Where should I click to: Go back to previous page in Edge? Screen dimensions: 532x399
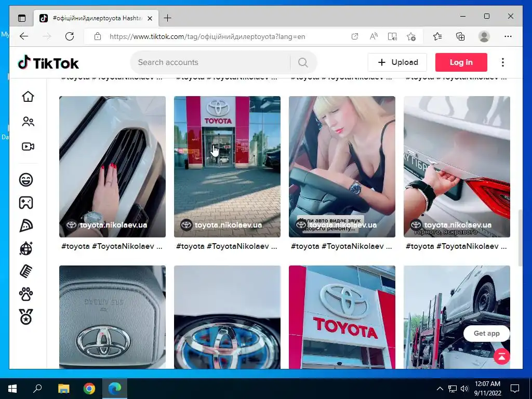[x=24, y=36]
